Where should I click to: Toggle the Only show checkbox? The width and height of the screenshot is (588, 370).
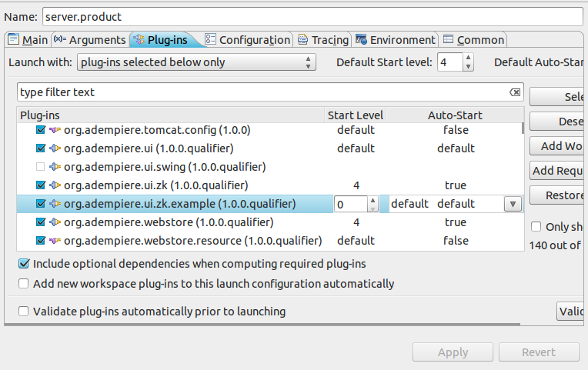point(536,227)
